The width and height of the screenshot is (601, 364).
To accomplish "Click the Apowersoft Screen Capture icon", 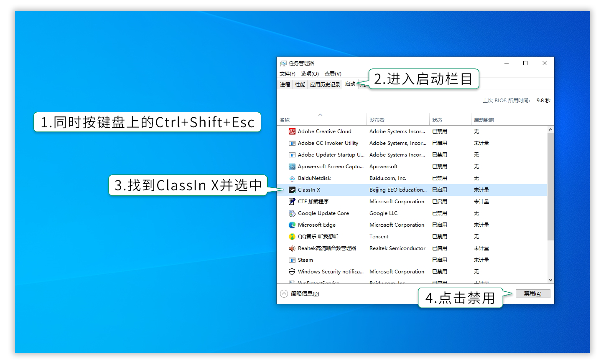I will (292, 167).
